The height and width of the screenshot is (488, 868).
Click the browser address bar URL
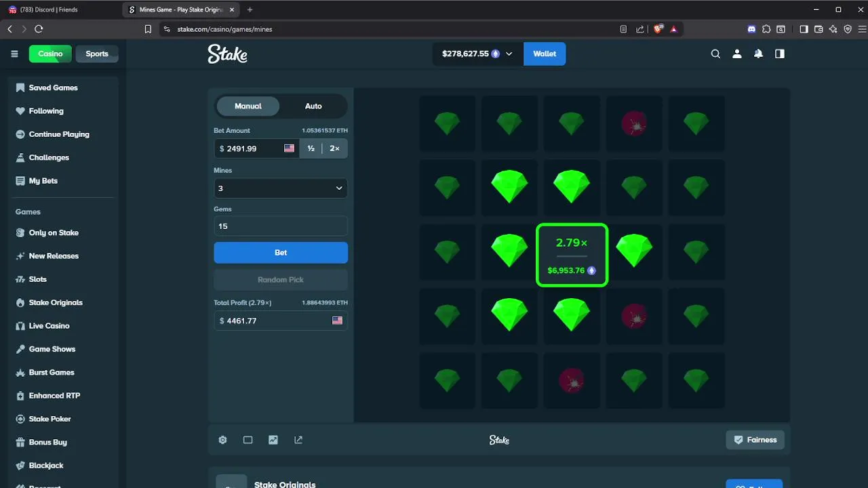click(224, 29)
